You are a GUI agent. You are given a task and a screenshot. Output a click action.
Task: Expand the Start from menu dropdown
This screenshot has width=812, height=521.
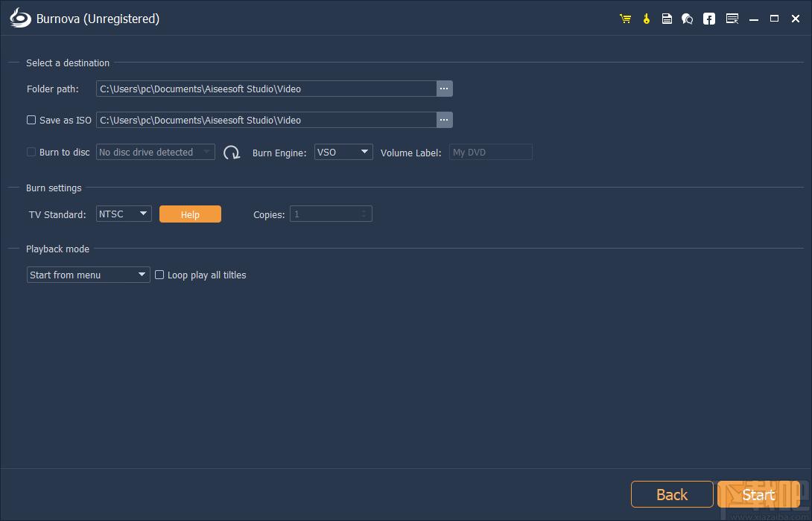click(88, 275)
